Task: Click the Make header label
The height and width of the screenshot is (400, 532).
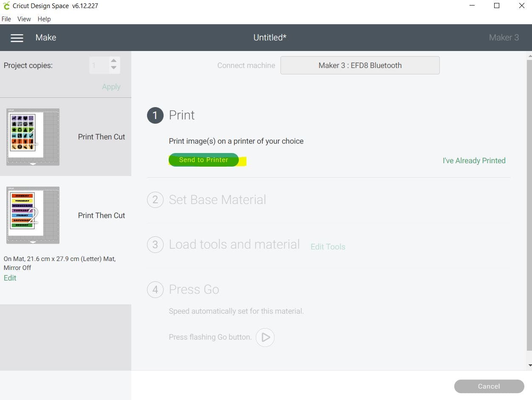Action: [46, 37]
